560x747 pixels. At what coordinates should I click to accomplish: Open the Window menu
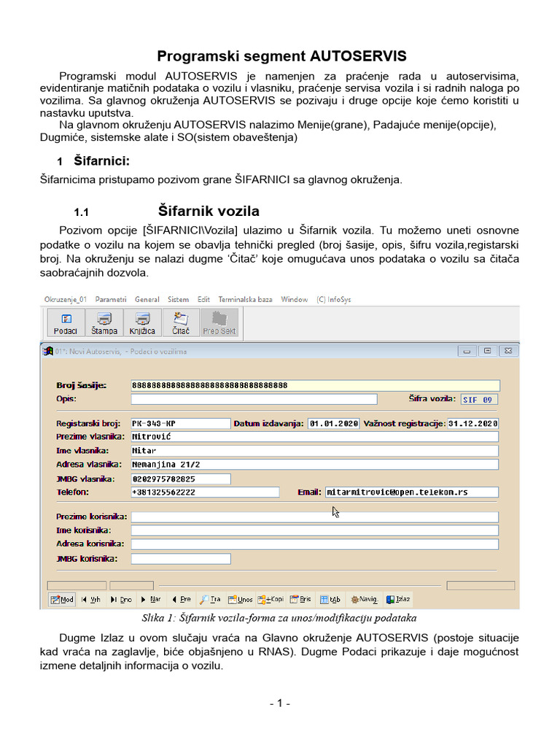tap(295, 300)
